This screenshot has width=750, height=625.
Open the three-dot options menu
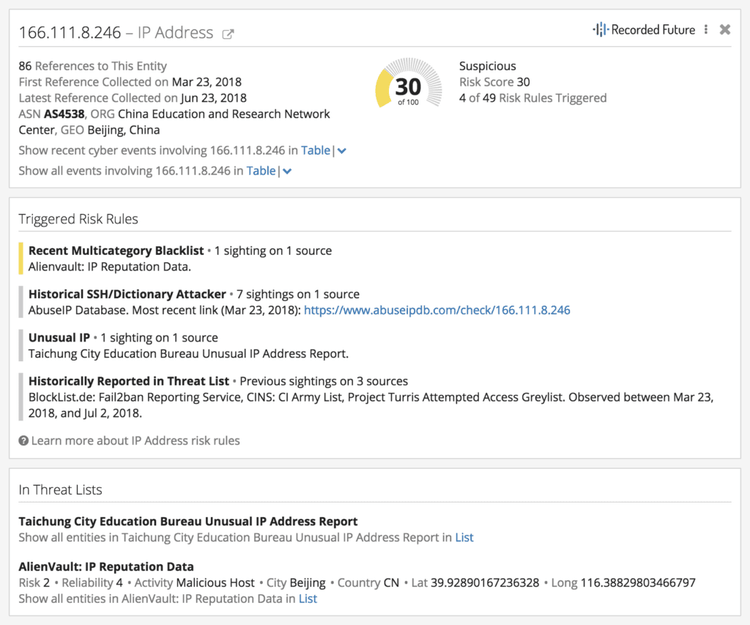[706, 30]
